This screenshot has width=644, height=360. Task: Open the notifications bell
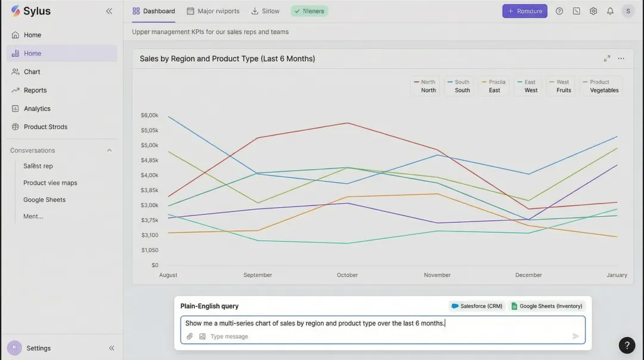(610, 11)
